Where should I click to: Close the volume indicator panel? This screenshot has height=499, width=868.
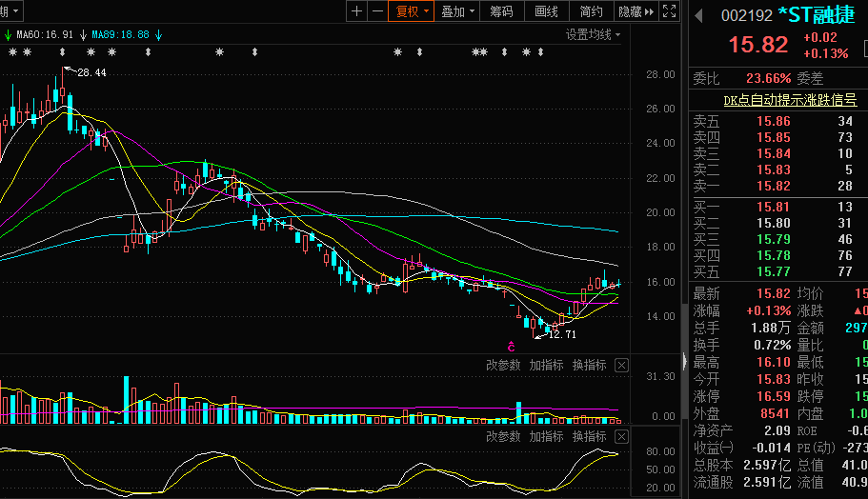(621, 365)
